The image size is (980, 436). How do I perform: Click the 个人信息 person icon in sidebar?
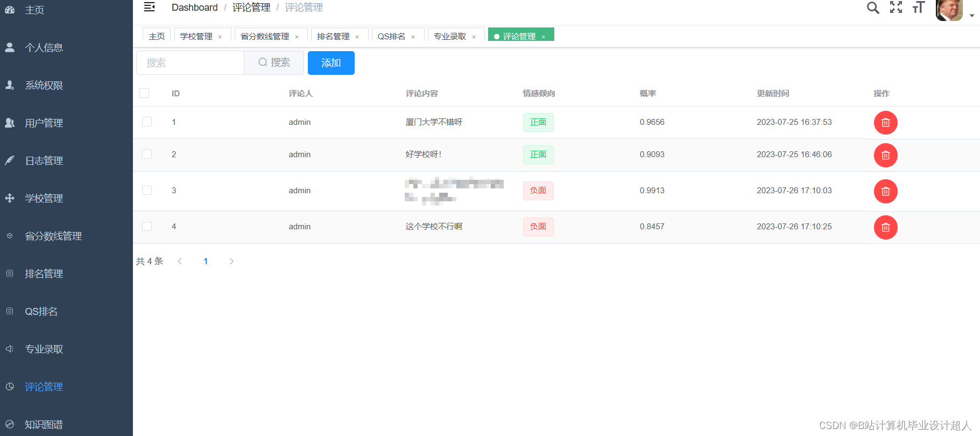pyautogui.click(x=10, y=47)
